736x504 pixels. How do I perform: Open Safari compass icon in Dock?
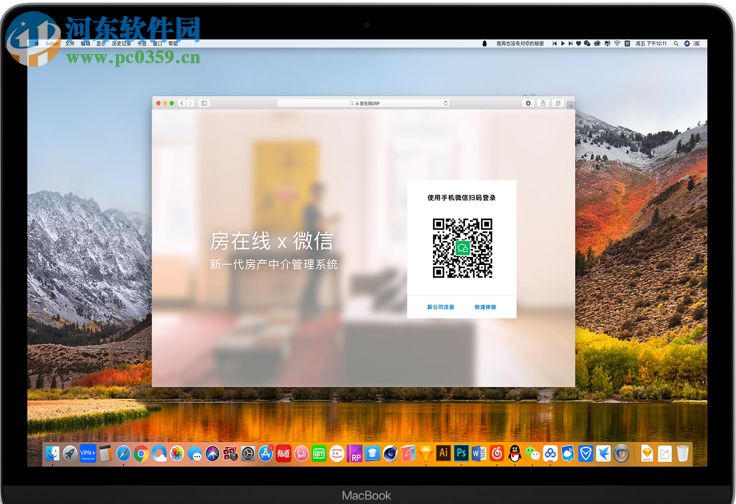pos(123,454)
